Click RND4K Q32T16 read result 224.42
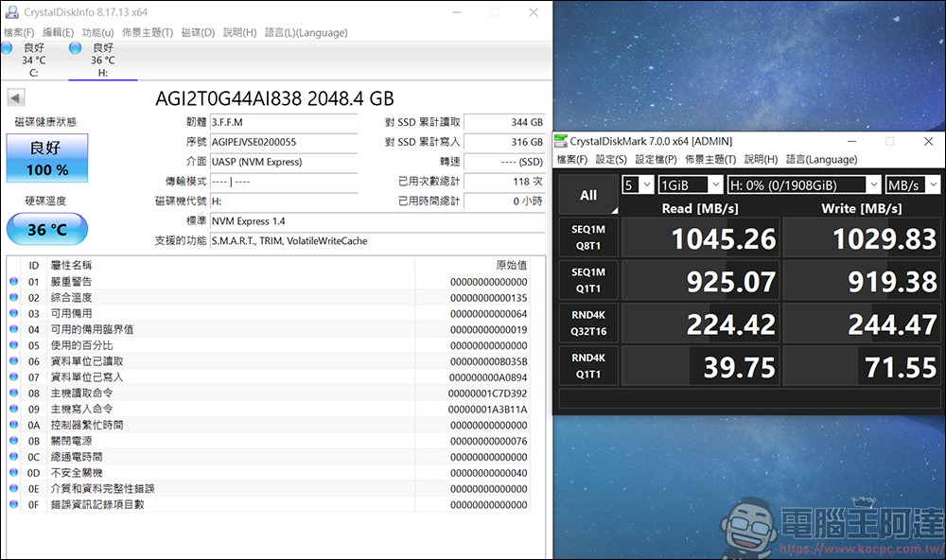 point(700,324)
